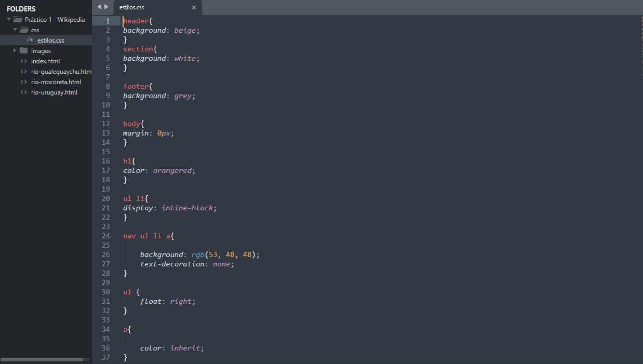Expand the images folder arrow

[15, 51]
